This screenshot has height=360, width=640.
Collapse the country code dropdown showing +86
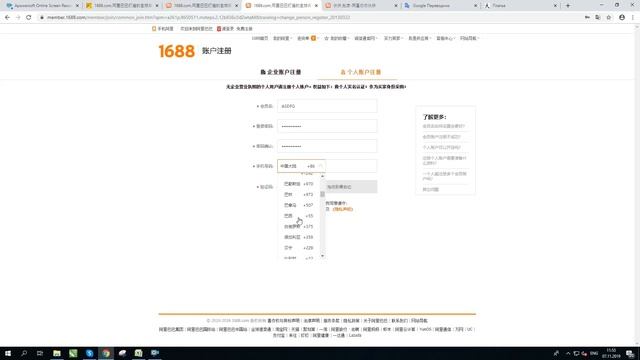pyautogui.click(x=301, y=166)
